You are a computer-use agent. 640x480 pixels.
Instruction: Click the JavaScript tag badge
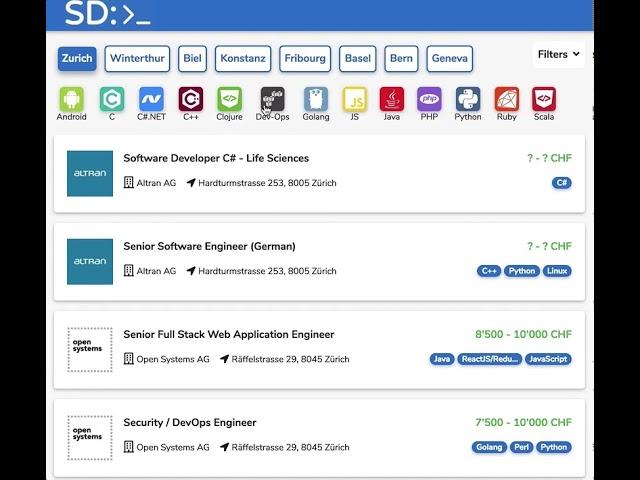548,359
